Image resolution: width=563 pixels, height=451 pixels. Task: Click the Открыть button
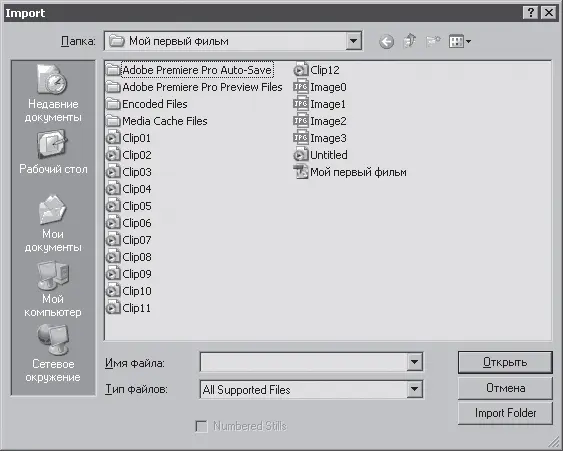(505, 362)
